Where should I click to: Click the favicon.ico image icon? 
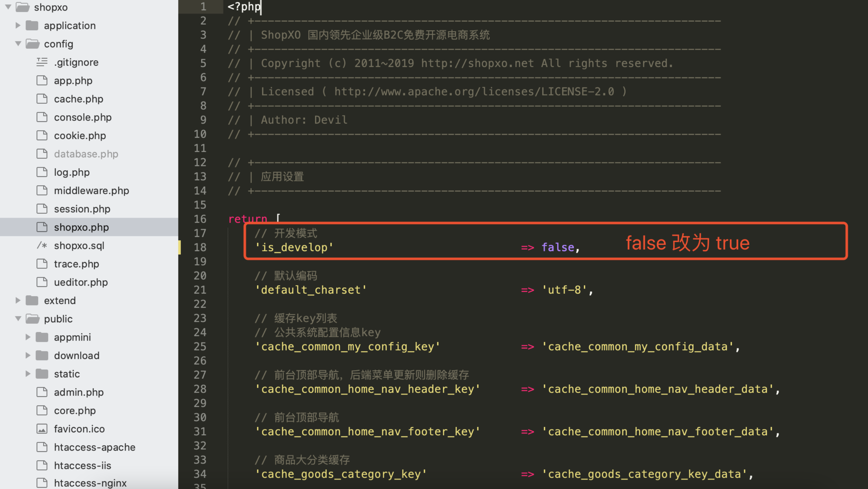point(42,429)
